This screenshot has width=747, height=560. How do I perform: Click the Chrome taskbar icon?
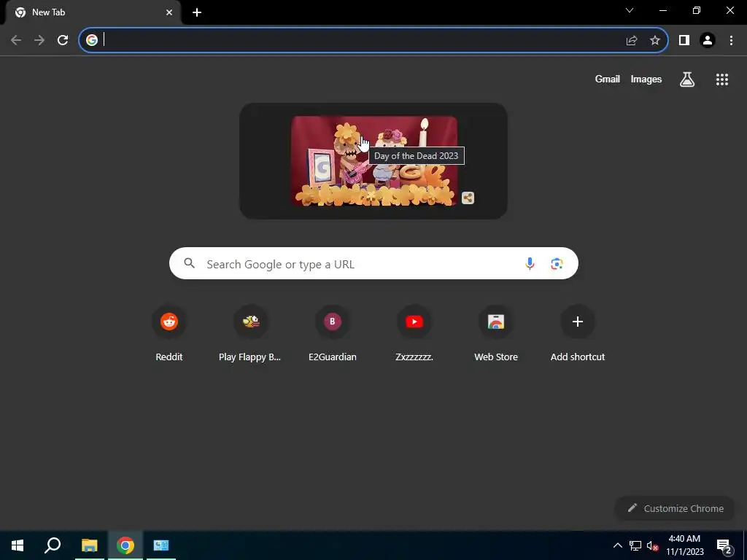coord(125,545)
